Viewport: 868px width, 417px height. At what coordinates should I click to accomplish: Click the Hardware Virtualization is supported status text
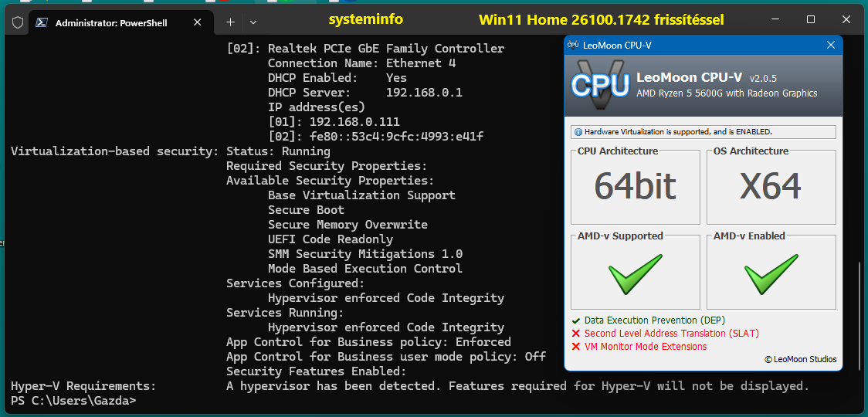pos(678,132)
